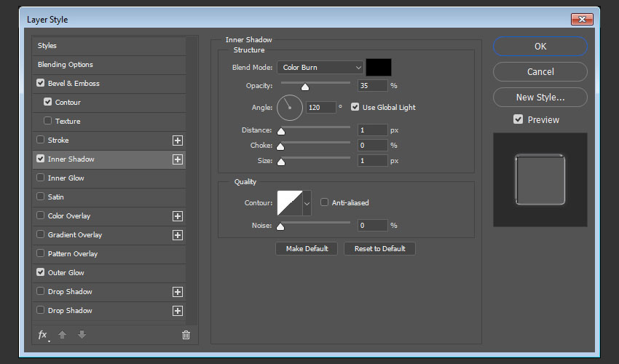This screenshot has width=619, height=364.
Task: Enable the Anti-aliased checkbox
Action: (x=325, y=202)
